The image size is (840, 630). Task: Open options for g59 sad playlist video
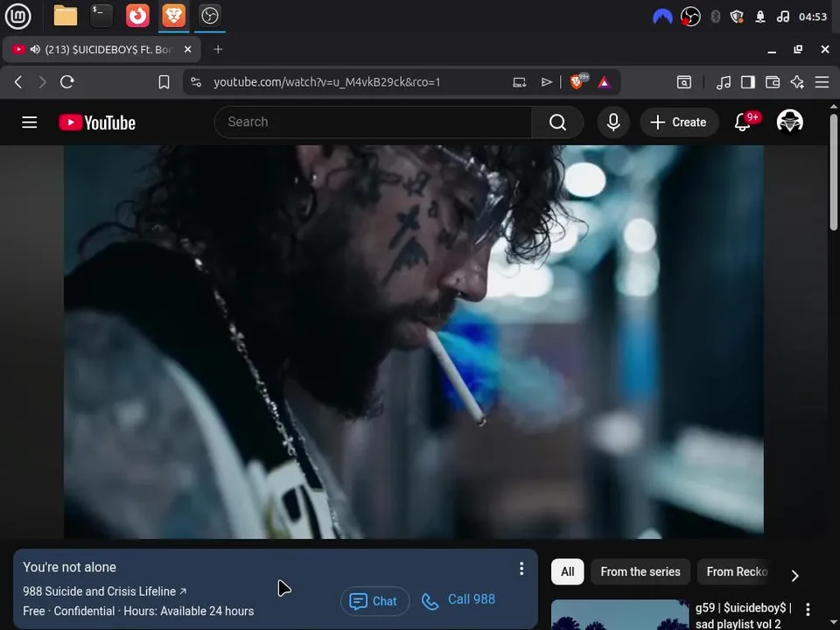point(808,609)
